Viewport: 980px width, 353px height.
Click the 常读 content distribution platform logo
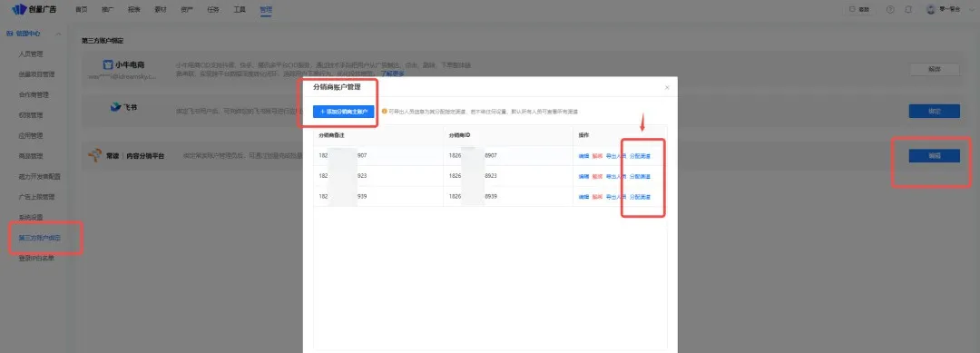[x=94, y=155]
